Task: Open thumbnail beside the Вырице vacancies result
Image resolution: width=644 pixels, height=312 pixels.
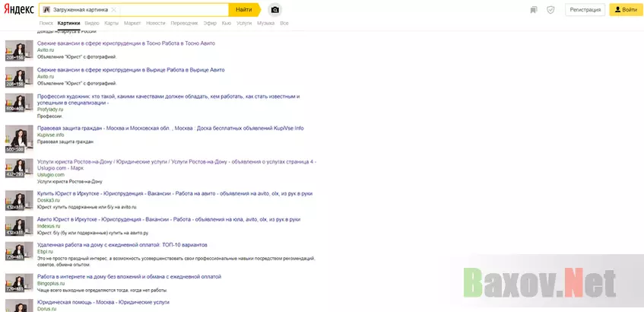Action: tap(19, 78)
